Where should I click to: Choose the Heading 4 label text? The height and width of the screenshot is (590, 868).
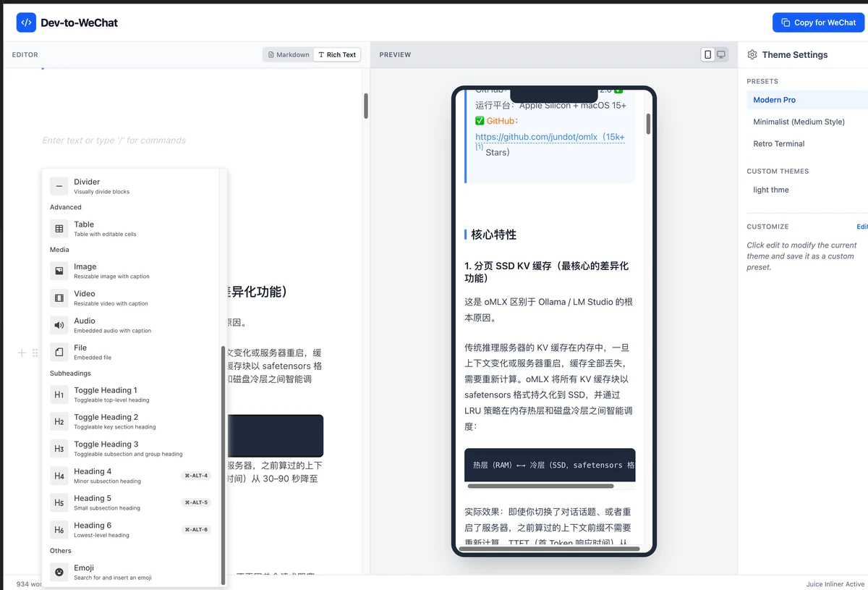[93, 471]
